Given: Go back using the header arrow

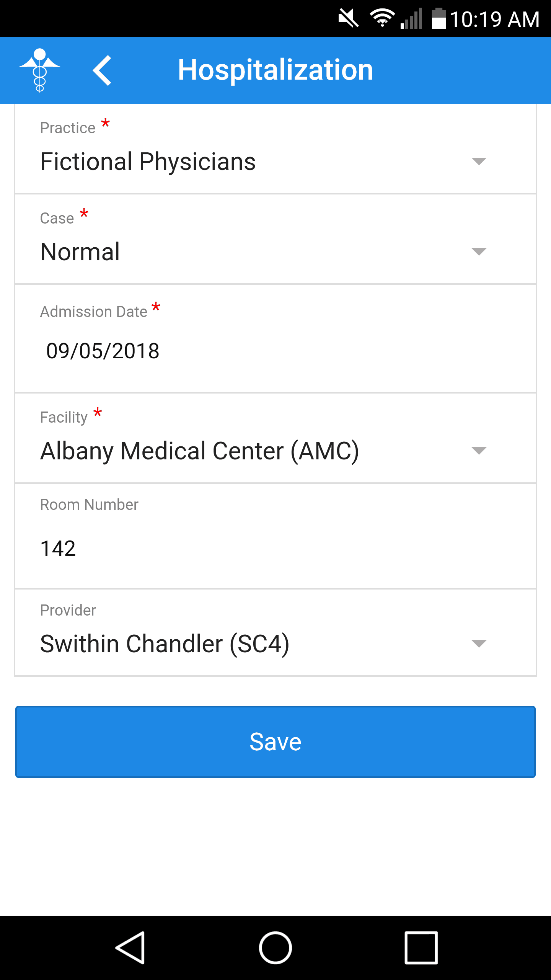Looking at the screenshot, I should (102, 70).
